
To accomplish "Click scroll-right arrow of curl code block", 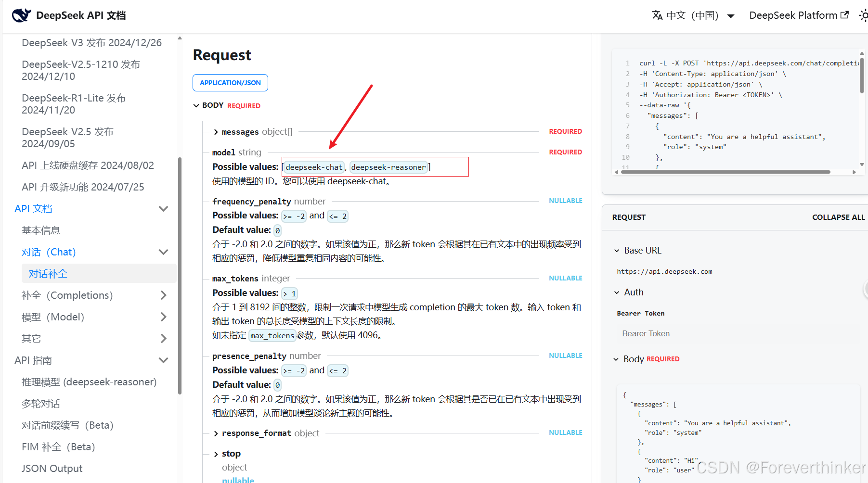I will tap(854, 172).
